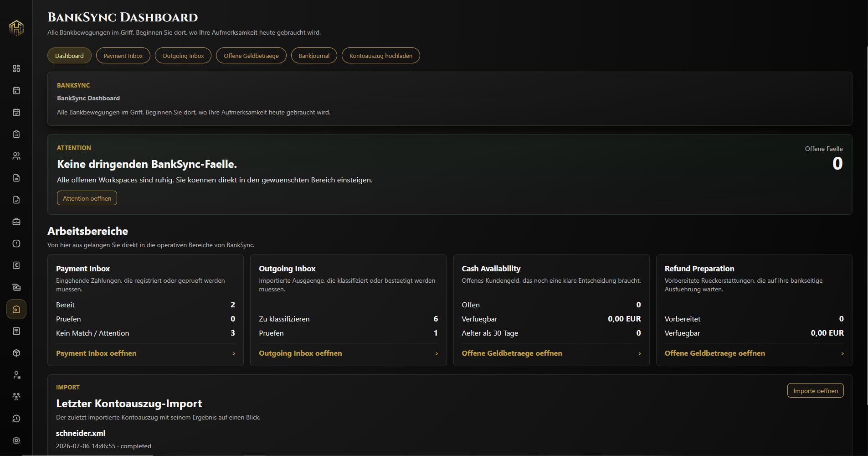The height and width of the screenshot is (456, 868).
Task: Open the three-person team icon in sidebar
Action: (x=16, y=397)
